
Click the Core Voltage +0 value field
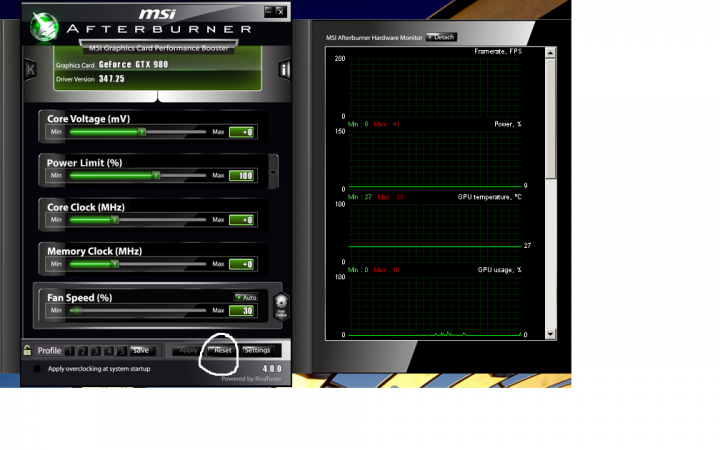coord(242,132)
